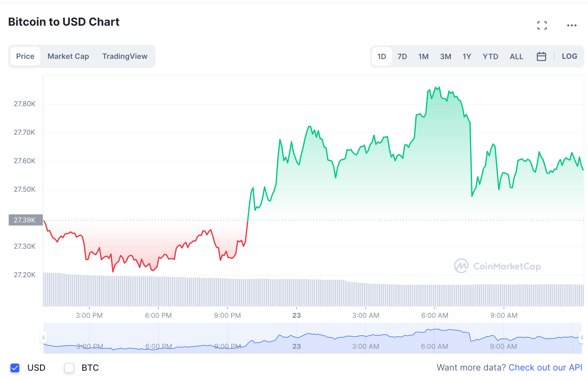The width and height of the screenshot is (588, 381).
Task: Uncheck the USD checkbox
Action: pyautogui.click(x=15, y=368)
